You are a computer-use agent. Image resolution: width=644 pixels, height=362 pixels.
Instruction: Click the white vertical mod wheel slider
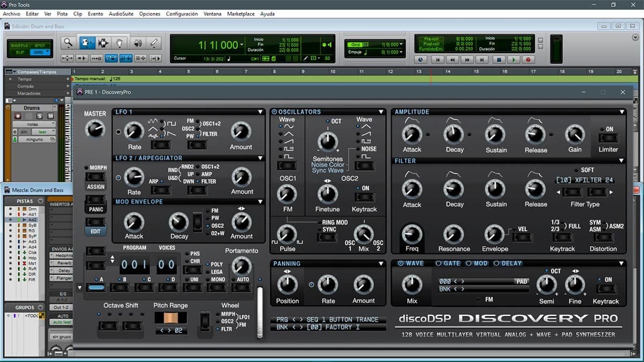pyautogui.click(x=260, y=313)
